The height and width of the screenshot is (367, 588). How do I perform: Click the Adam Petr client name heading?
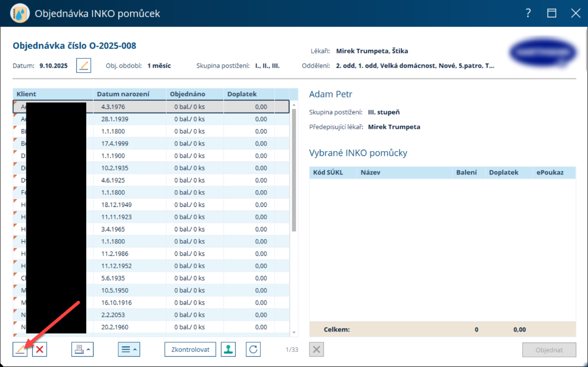pyautogui.click(x=331, y=94)
